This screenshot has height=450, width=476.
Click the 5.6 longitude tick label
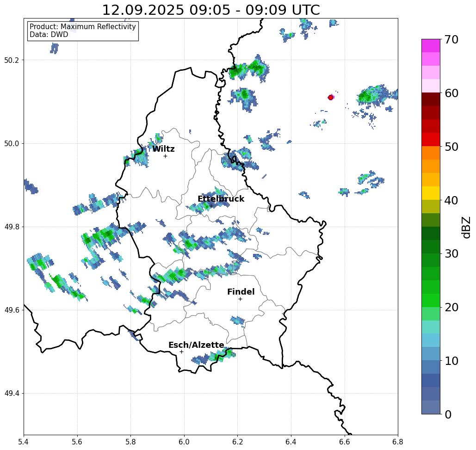coord(77,442)
